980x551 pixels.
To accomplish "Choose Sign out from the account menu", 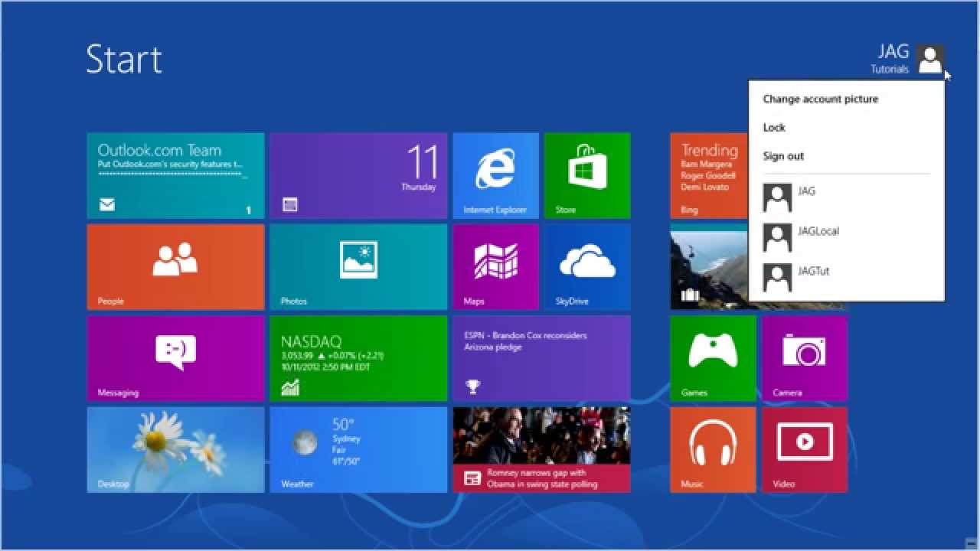I will click(x=783, y=156).
